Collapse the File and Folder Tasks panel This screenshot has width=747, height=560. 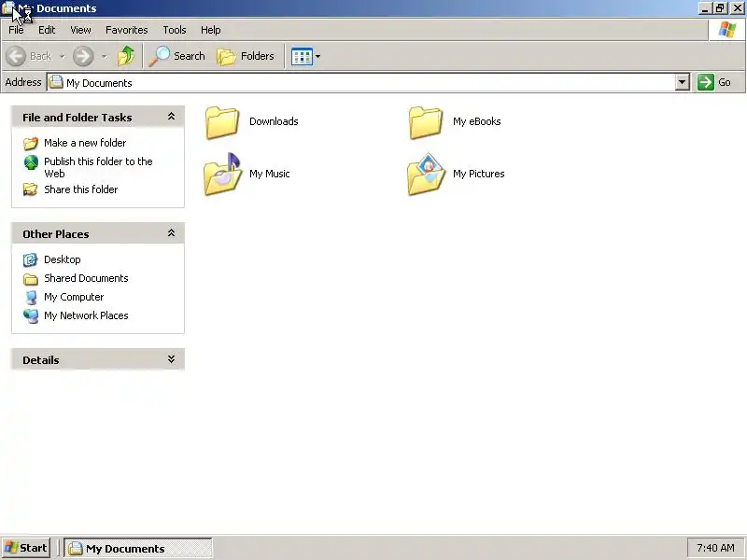(x=171, y=116)
